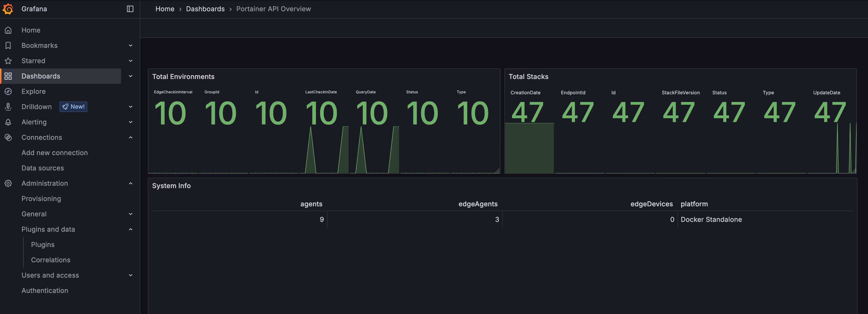Click the Grafana logo icon
Screen dimensions: 868x314
8,9
